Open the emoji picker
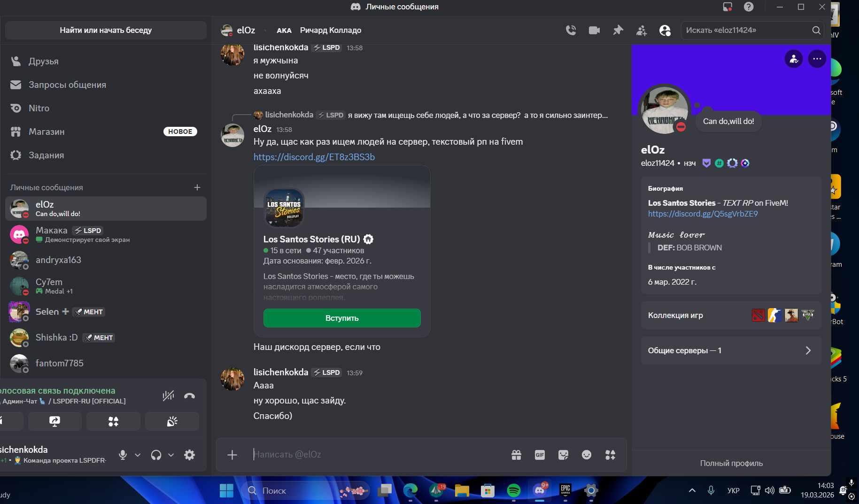Viewport: 859px width, 504px height. pos(587,455)
